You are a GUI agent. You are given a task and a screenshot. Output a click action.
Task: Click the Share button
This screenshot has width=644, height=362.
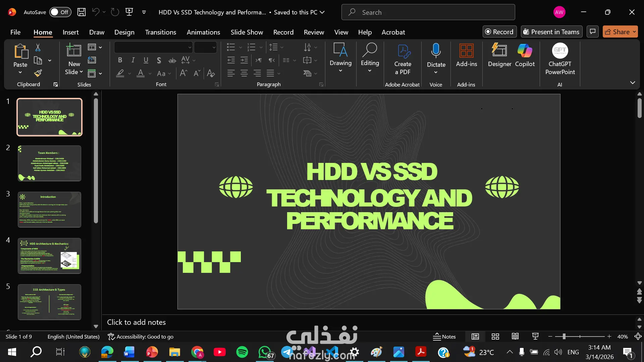point(620,32)
